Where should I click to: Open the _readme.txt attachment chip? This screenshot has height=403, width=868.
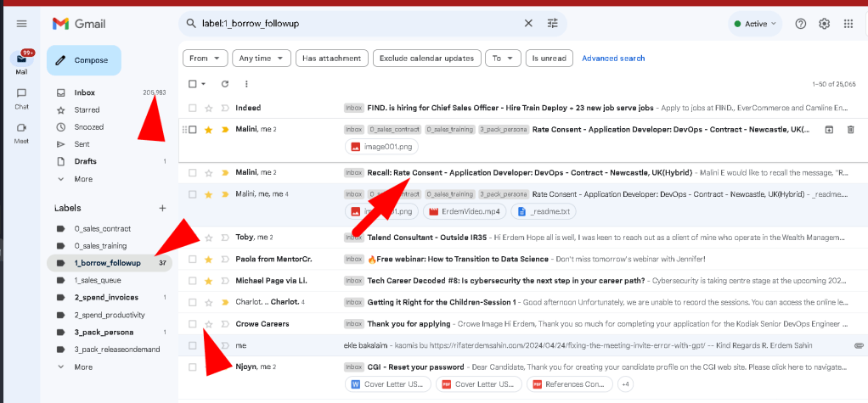coord(543,211)
